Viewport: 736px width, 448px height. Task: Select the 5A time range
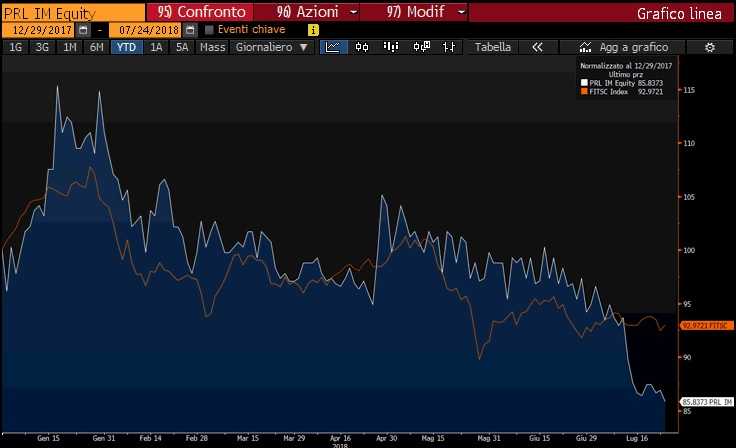(182, 47)
